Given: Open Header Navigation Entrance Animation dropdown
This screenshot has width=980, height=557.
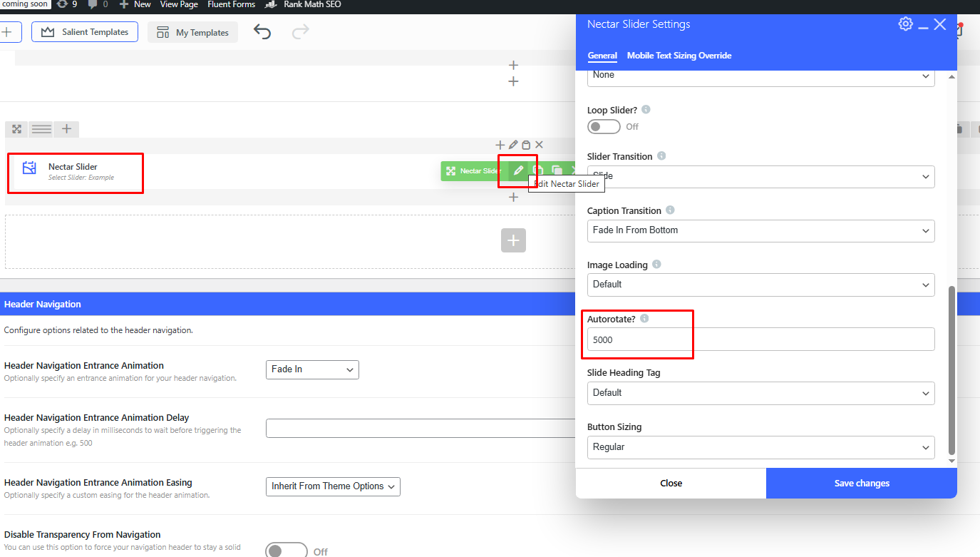Looking at the screenshot, I should (x=312, y=369).
